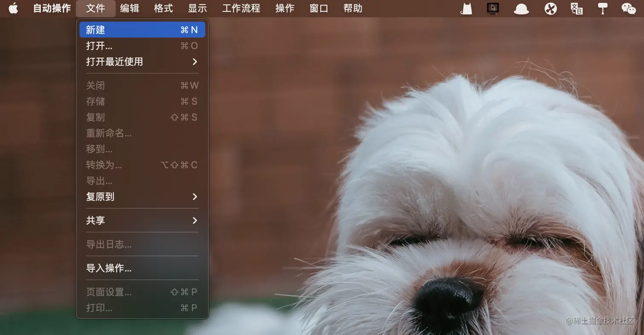Viewport: 644px width, 335px height.
Task: Click the 复制 menu entry
Action: coord(142,117)
